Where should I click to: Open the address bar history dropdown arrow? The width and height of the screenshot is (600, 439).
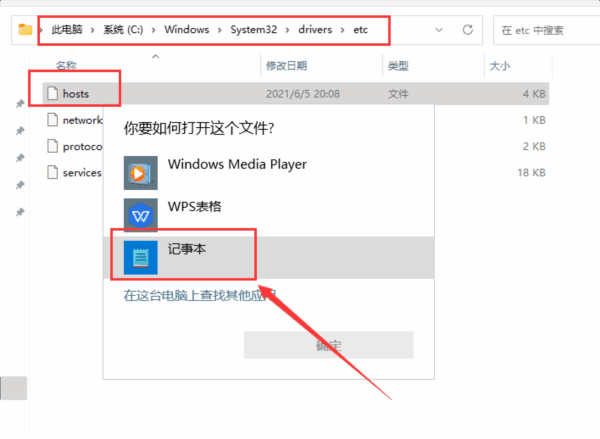[437, 30]
